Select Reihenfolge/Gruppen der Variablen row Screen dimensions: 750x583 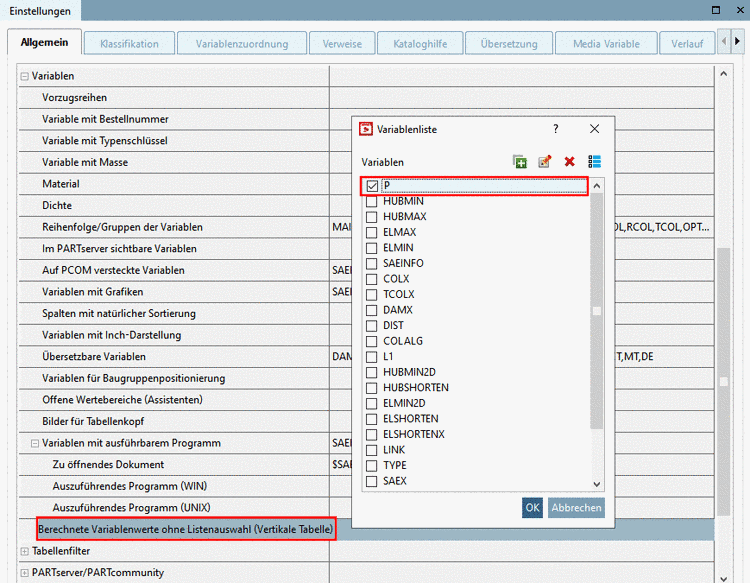[366, 227]
